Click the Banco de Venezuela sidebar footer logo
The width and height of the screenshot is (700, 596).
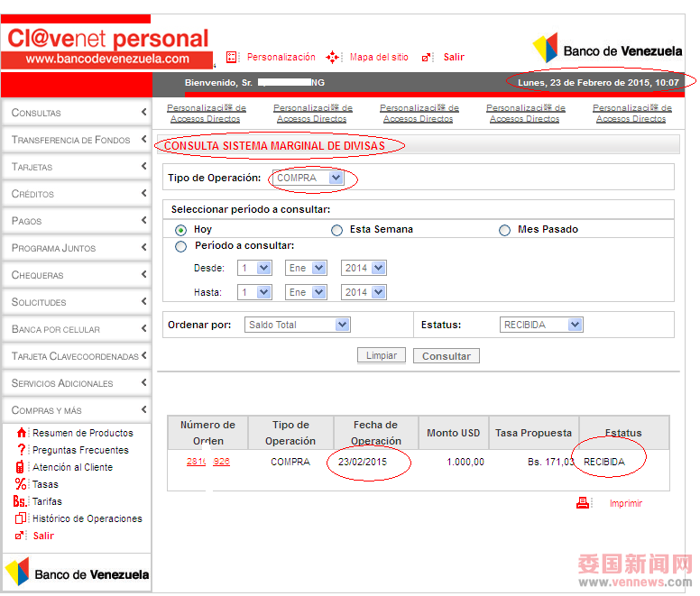[x=78, y=572]
